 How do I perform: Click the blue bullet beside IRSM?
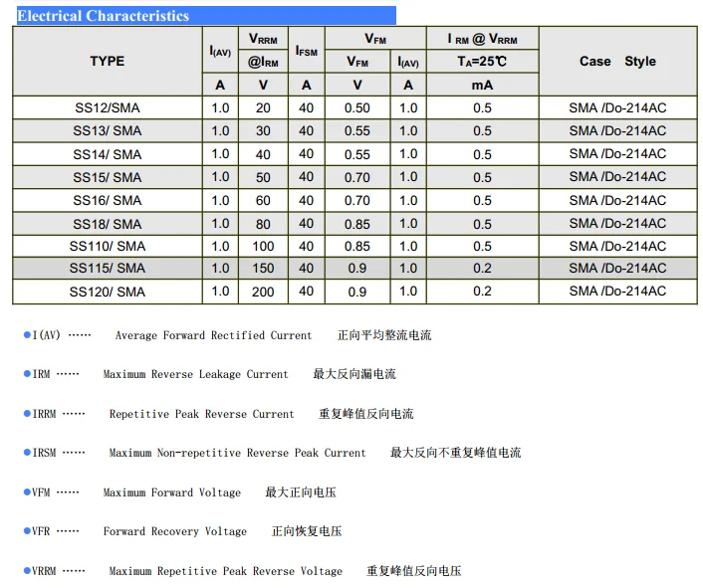[x=27, y=453]
